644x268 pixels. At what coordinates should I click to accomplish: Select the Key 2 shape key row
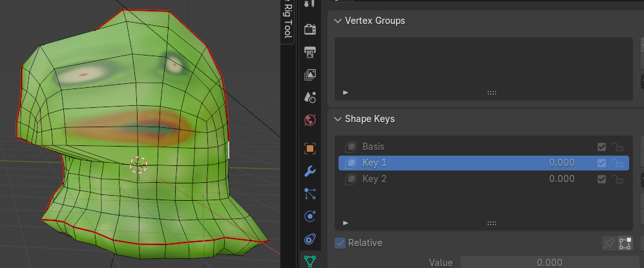tap(483, 179)
